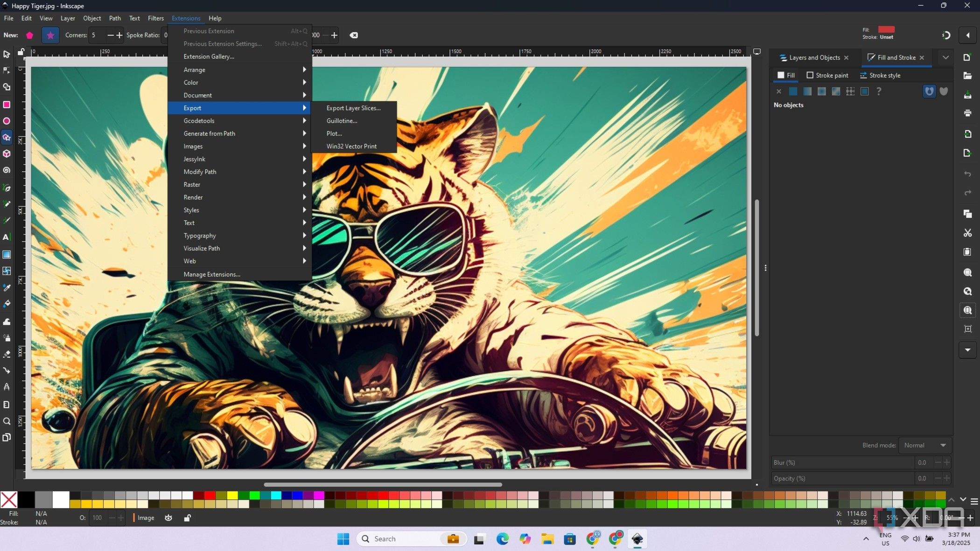
Task: Click the Print icon in command bar
Action: coord(967,113)
